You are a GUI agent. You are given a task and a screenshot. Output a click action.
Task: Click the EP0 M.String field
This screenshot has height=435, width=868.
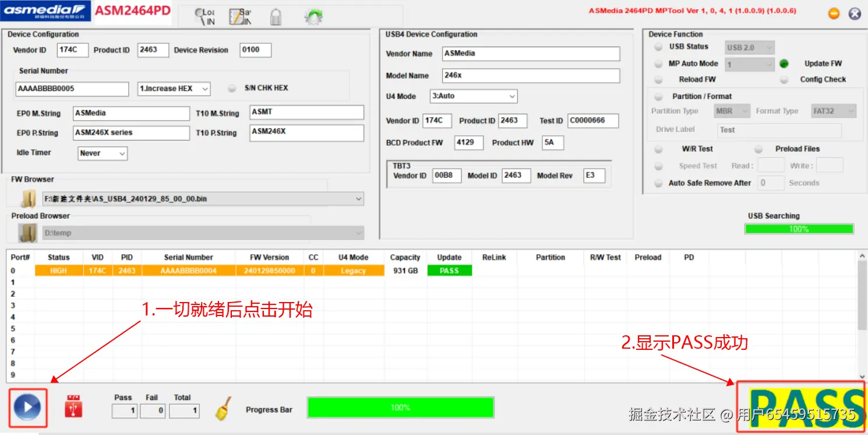[x=132, y=113]
